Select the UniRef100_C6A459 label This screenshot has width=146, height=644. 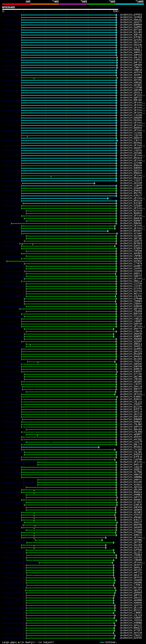point(131,580)
